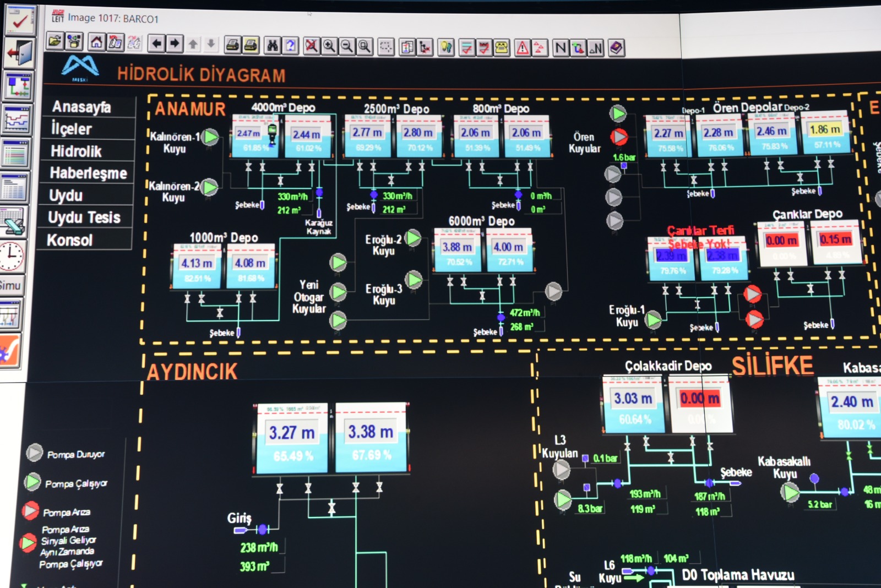Click the back arrow toolbar button

click(x=156, y=43)
